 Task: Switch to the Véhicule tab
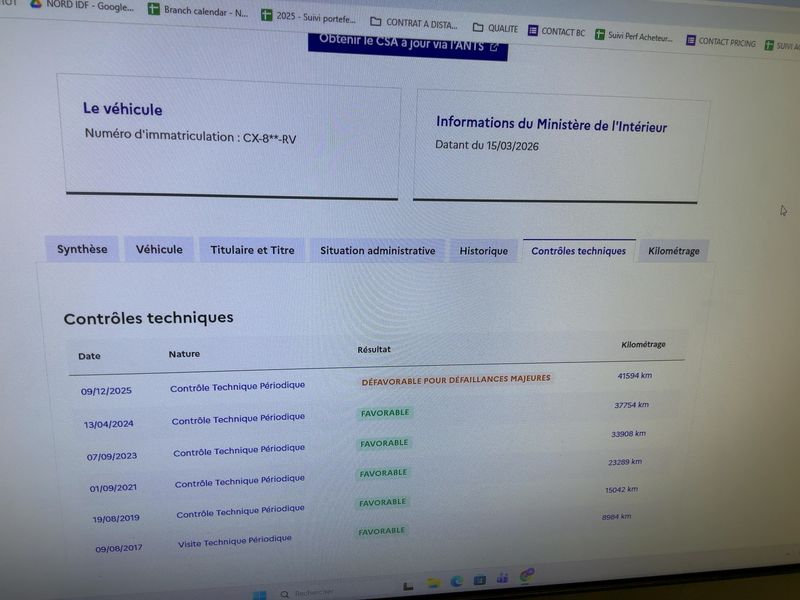coord(159,249)
